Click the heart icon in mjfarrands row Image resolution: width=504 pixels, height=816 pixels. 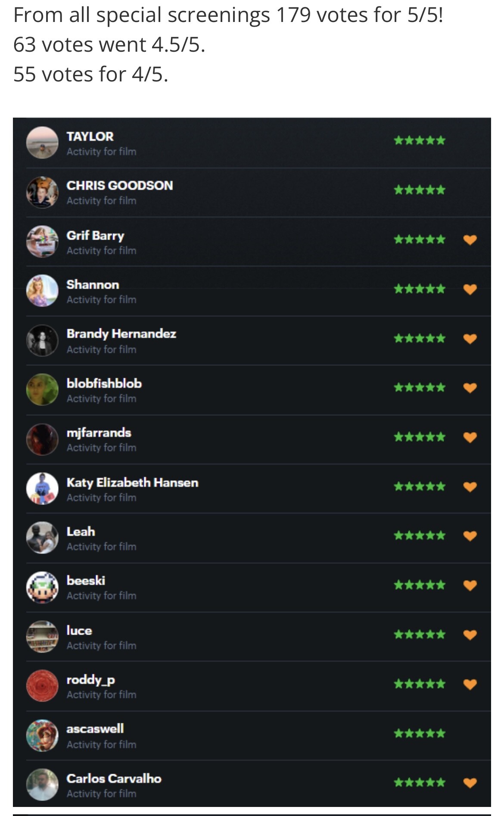point(470,437)
